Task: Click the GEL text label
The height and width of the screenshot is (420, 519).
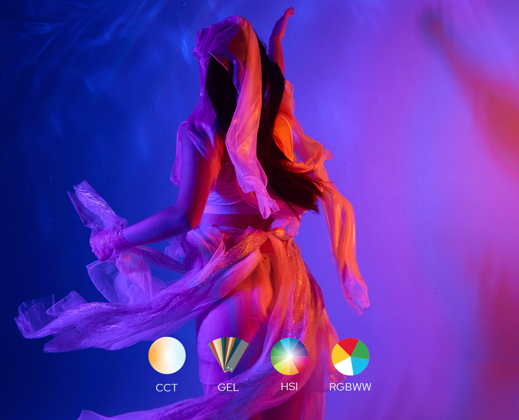Action: (228, 388)
